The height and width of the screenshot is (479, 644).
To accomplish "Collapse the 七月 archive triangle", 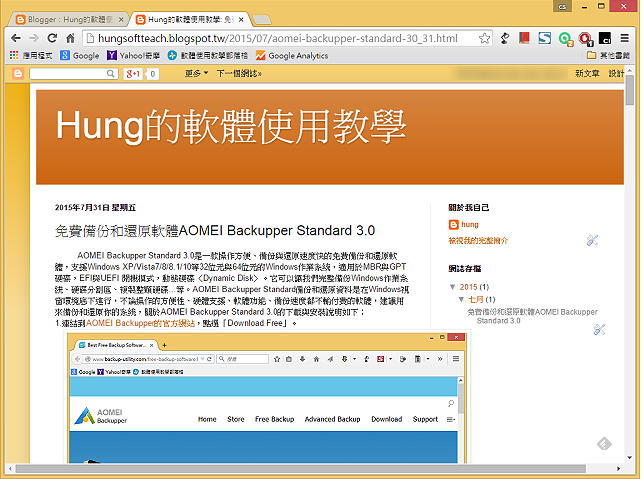I will tap(462, 299).
